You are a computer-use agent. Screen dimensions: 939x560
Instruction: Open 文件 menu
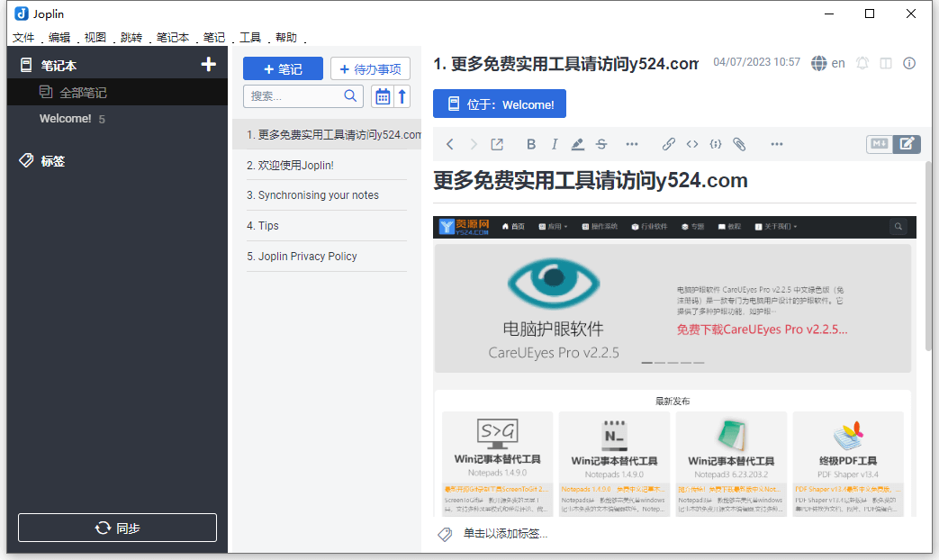pyautogui.click(x=24, y=38)
